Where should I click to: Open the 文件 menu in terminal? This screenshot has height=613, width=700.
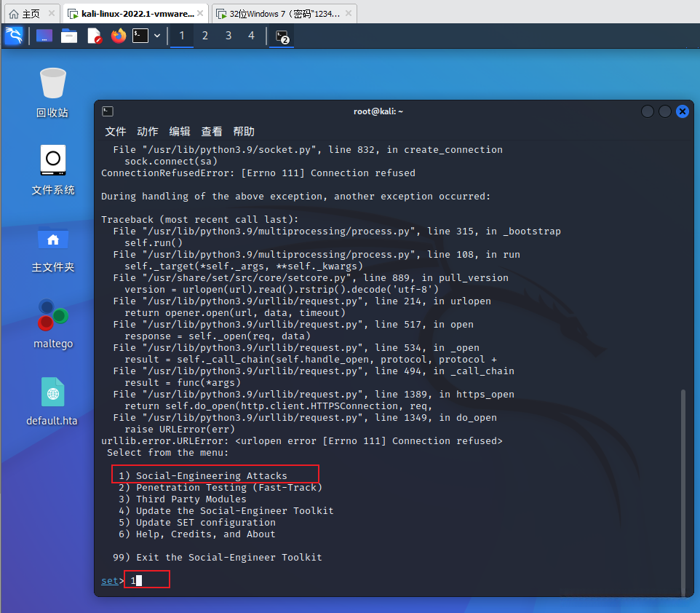[115, 131]
